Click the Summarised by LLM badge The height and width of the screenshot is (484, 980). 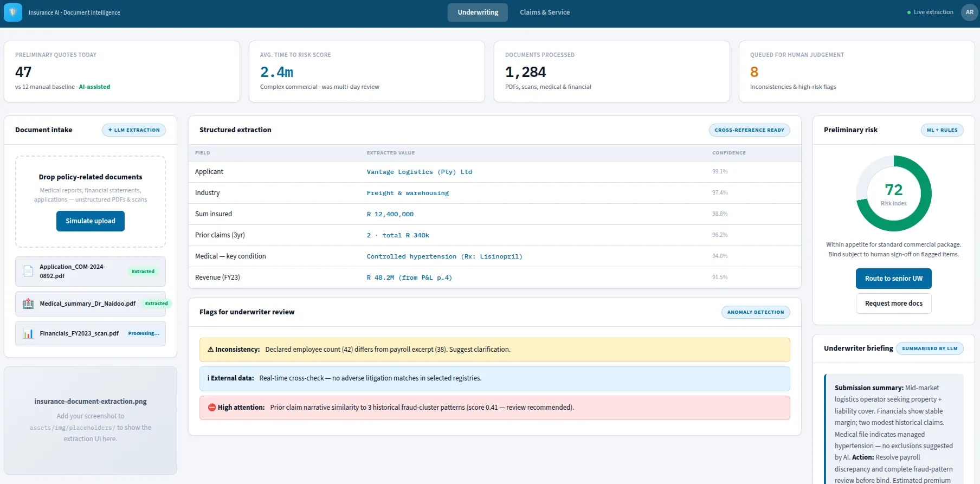[930, 349]
